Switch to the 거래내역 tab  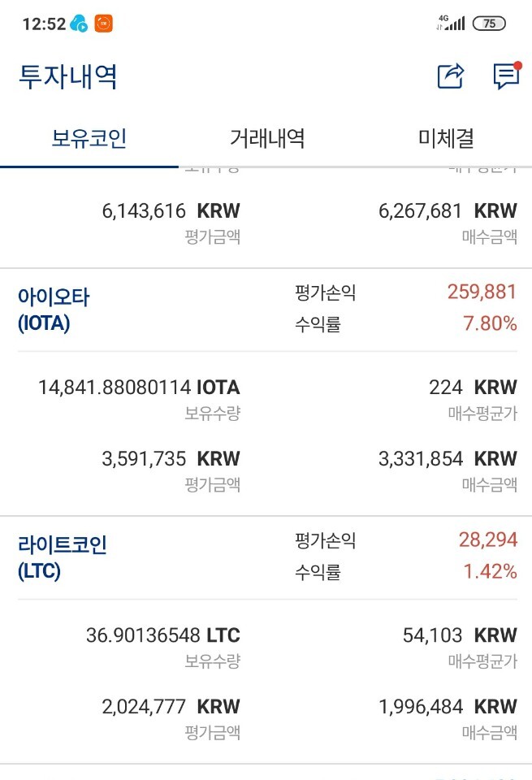pos(266,138)
